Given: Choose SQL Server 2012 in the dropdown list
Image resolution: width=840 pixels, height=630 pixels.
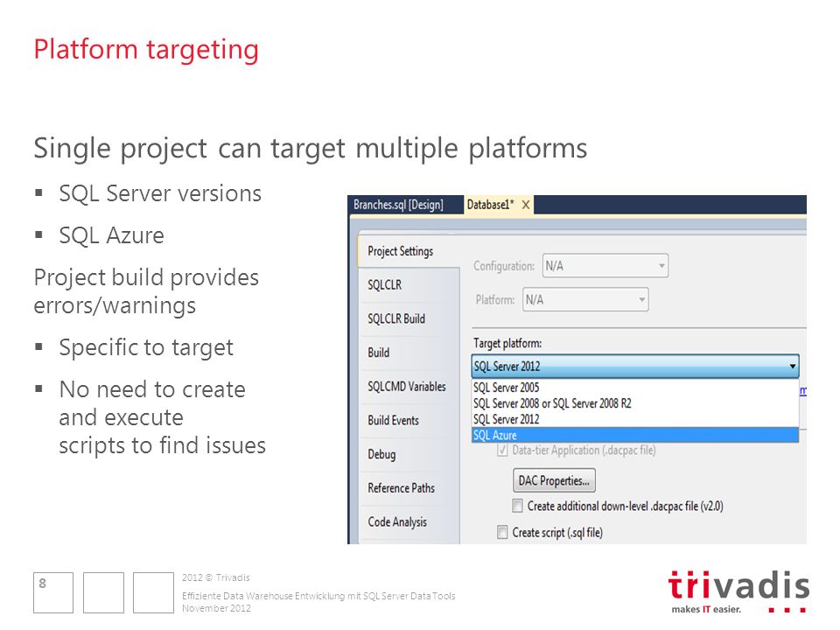Looking at the screenshot, I should 635,419.
